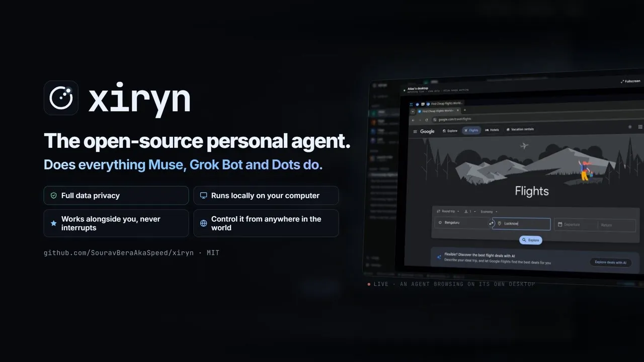644x362 pixels.
Task: Click the tab search chevron left of browser tab
Action: 413,111
